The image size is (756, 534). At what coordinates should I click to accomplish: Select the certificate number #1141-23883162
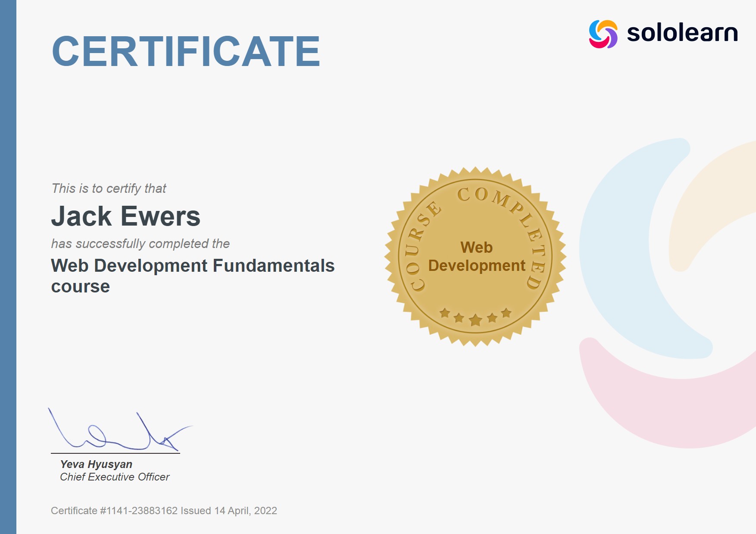click(x=138, y=511)
